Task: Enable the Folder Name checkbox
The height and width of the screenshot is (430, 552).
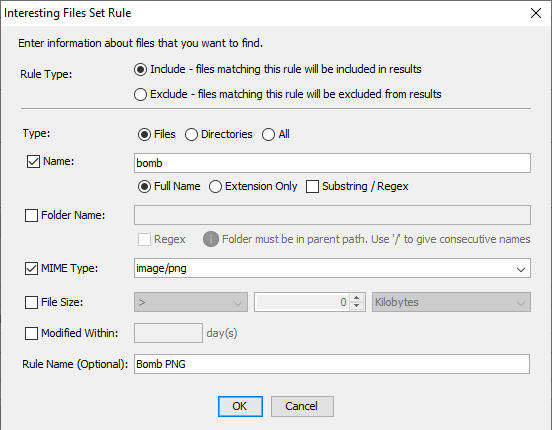Action: tap(31, 215)
